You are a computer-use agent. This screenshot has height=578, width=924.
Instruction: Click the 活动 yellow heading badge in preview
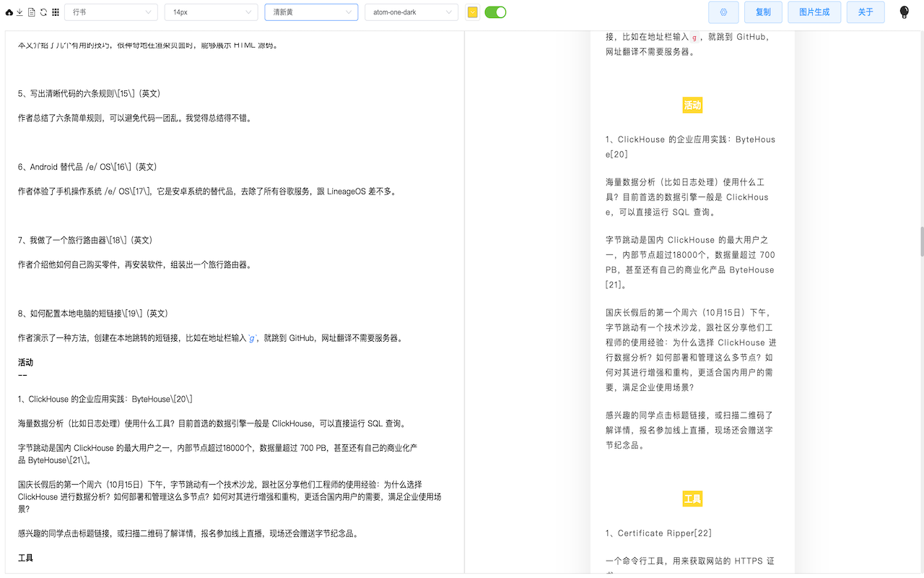[692, 105]
